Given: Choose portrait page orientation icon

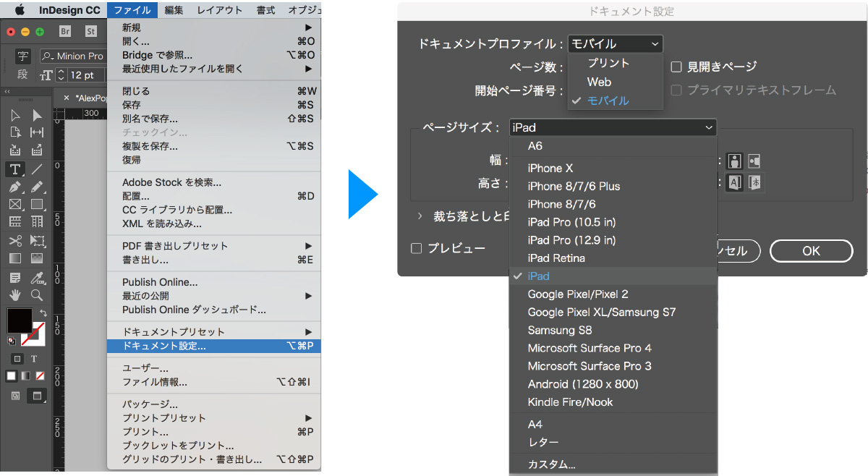Looking at the screenshot, I should click(735, 161).
